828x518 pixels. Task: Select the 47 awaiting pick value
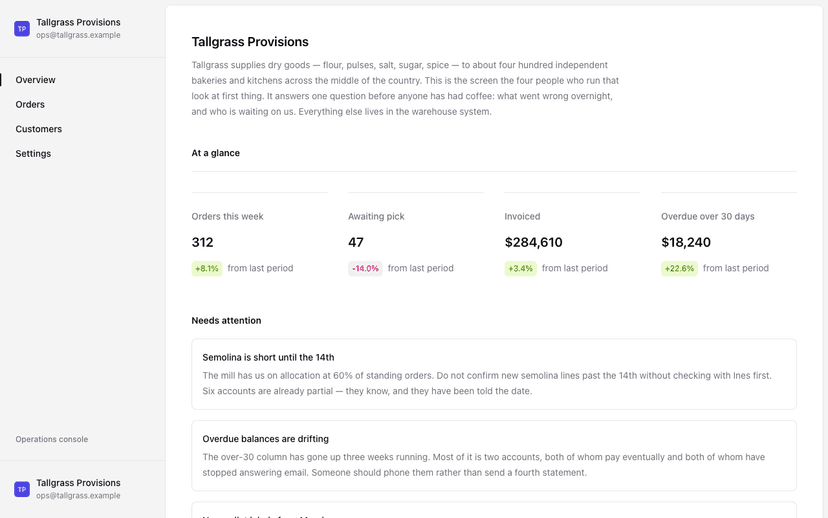355,242
